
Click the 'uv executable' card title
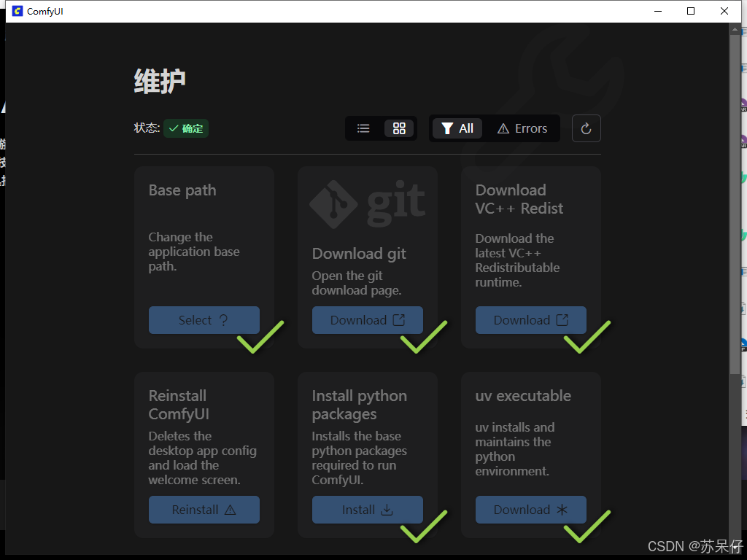click(x=523, y=396)
